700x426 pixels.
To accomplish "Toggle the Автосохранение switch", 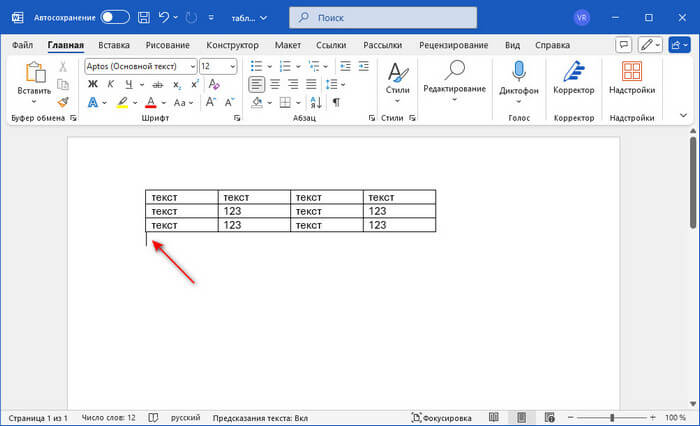I will coord(115,17).
